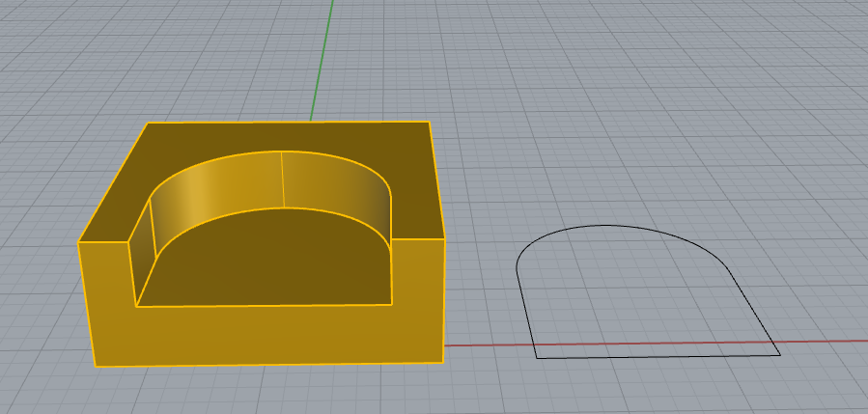
Task: Click the red X-axis line
Action: 821,341
